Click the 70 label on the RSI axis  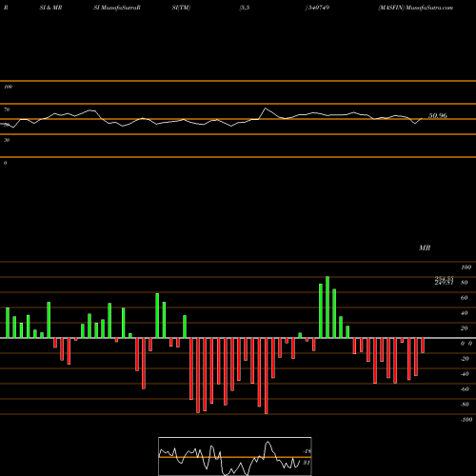pyautogui.click(x=7, y=109)
